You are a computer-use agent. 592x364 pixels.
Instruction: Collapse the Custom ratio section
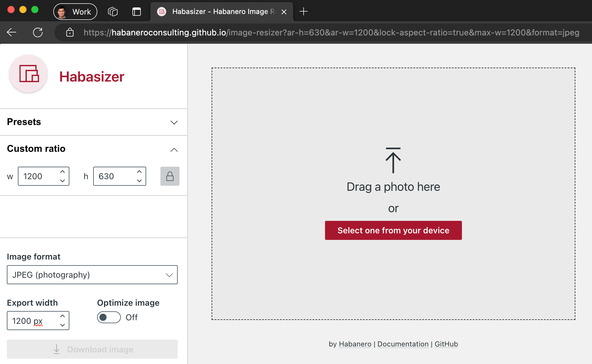(x=174, y=149)
